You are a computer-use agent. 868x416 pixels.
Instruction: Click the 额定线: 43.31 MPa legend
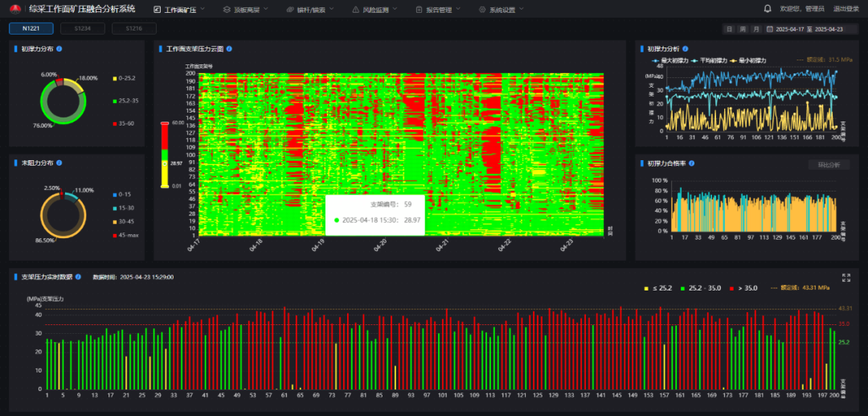(800, 288)
